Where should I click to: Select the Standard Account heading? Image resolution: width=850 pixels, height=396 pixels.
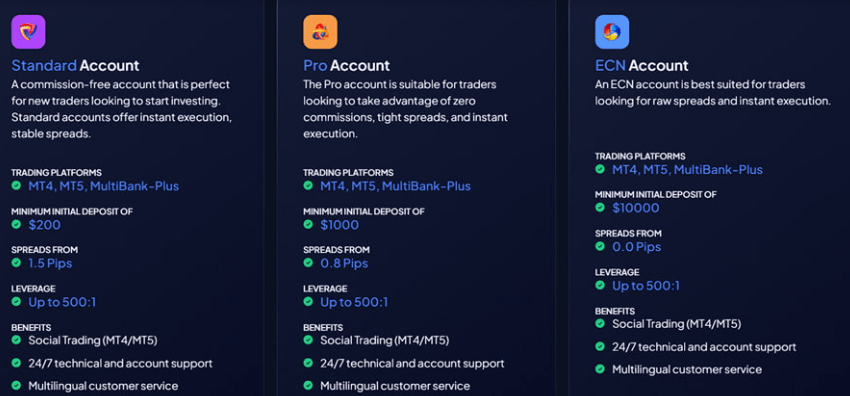(x=75, y=66)
